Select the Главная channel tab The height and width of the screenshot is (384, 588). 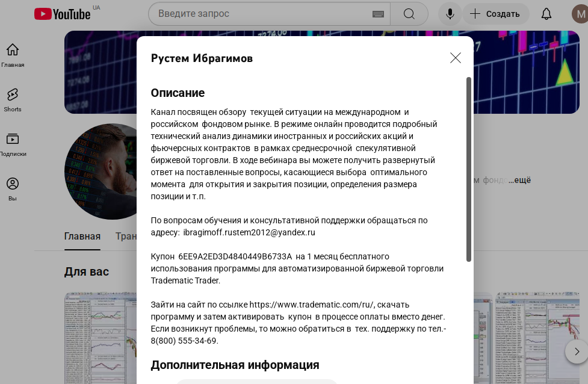[x=82, y=237]
